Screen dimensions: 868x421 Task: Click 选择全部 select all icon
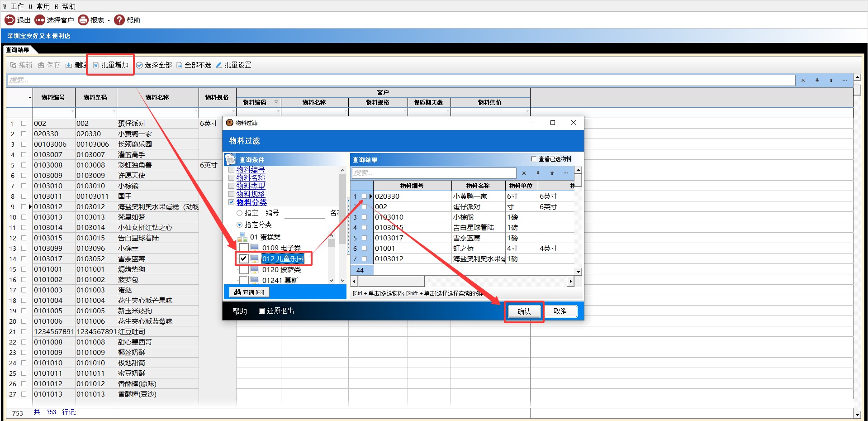[139, 65]
